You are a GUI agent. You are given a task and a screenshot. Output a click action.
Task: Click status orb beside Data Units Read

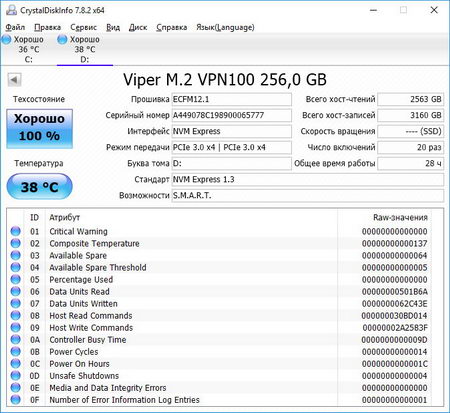pyautogui.click(x=15, y=291)
